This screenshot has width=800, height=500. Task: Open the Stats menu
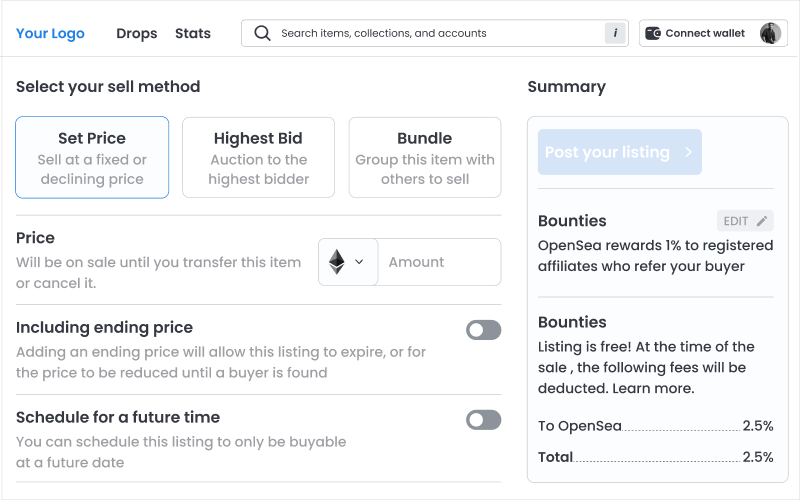[x=193, y=33]
